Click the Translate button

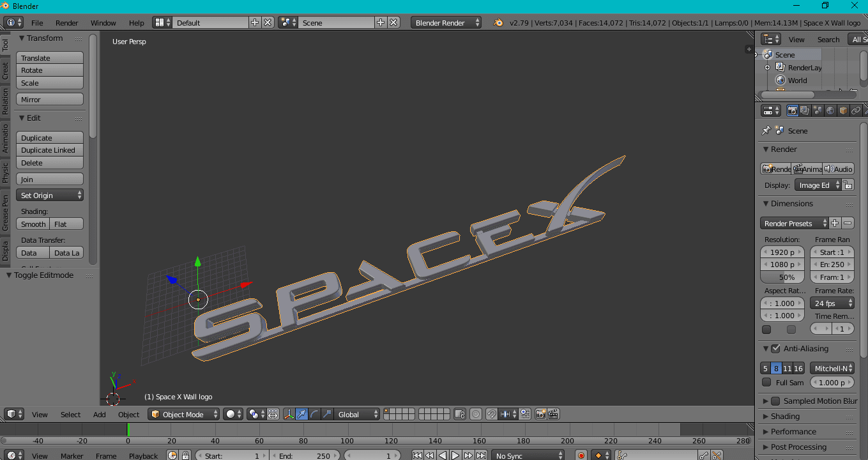pos(50,57)
